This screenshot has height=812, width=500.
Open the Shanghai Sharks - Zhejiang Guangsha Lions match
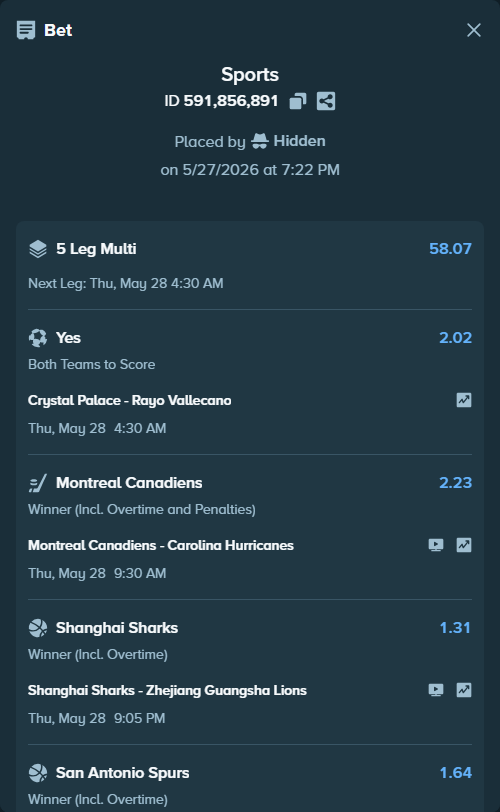pyautogui.click(x=167, y=690)
